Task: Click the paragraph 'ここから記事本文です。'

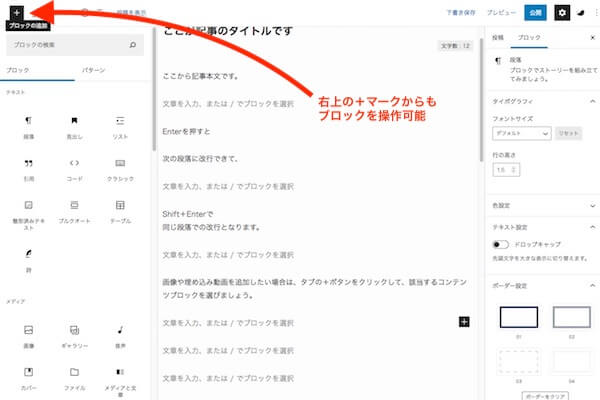Action: pos(201,76)
